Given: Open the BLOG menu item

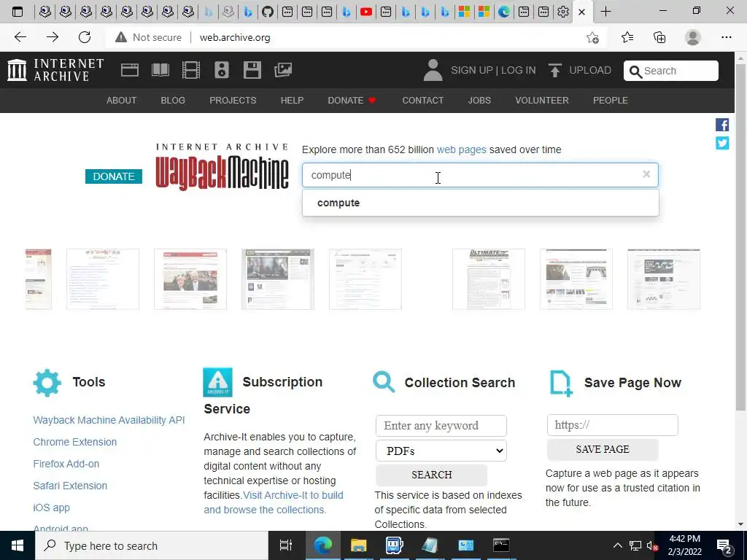Looking at the screenshot, I should click(173, 101).
